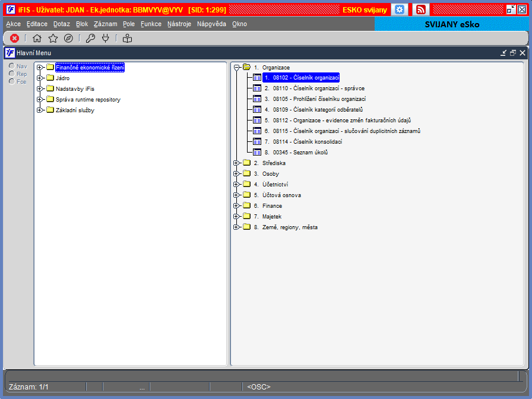The image size is (532, 399).
Task: Open the red RSS feed icon
Action: [x=421, y=9]
